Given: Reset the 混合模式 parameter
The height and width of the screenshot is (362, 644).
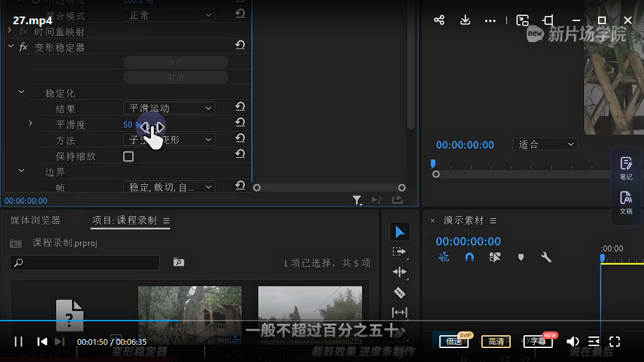Looking at the screenshot, I should pos(240,13).
